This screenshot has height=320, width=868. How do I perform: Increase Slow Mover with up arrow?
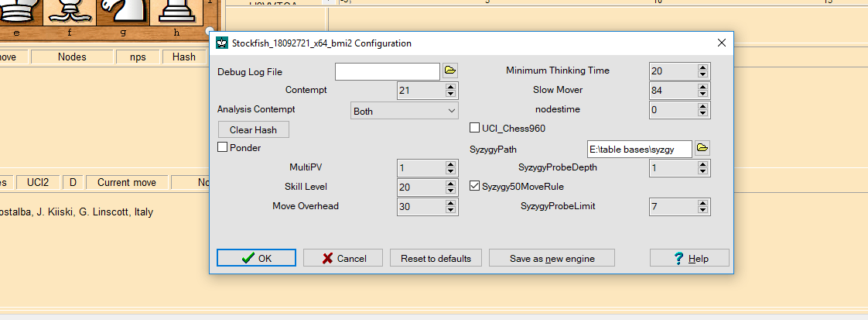pyautogui.click(x=702, y=87)
